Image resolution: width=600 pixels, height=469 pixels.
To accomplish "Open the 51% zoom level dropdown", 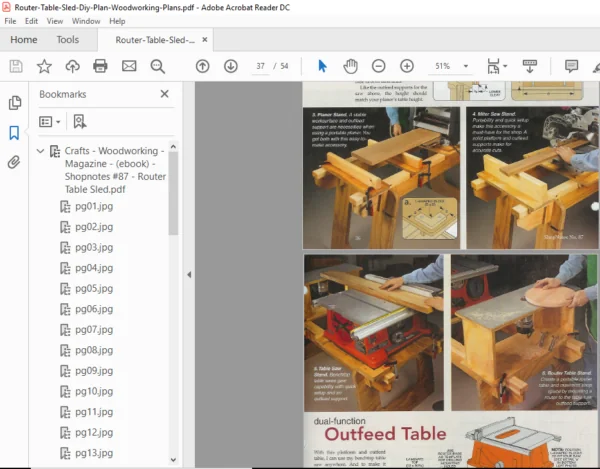I will [x=466, y=66].
